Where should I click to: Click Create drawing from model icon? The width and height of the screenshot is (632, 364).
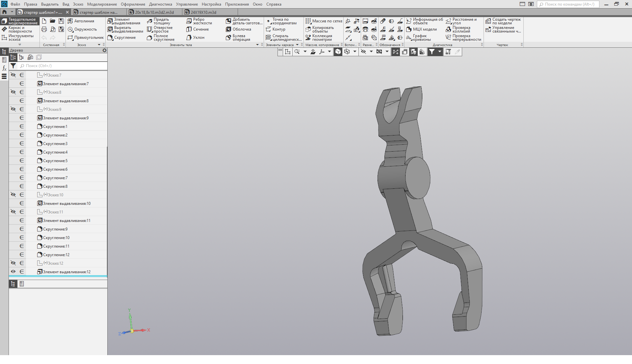pyautogui.click(x=488, y=21)
